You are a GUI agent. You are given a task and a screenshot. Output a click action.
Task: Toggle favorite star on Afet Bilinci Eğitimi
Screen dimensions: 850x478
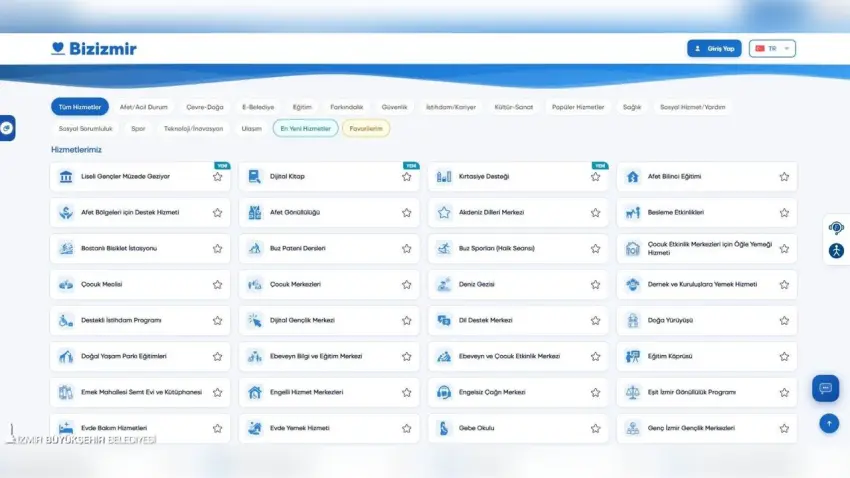click(784, 177)
